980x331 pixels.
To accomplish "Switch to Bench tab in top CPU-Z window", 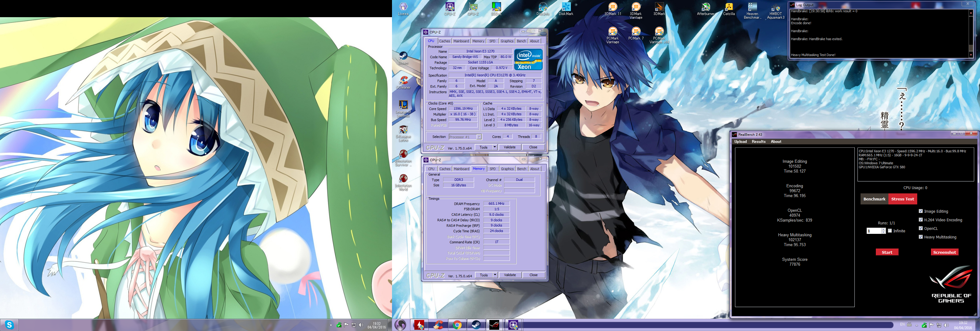I will [521, 41].
